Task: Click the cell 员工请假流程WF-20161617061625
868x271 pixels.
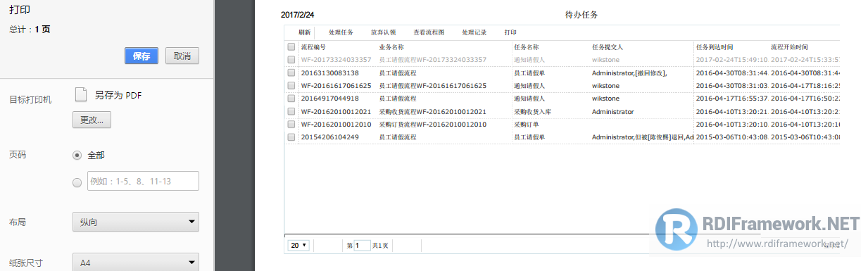Action: point(433,85)
